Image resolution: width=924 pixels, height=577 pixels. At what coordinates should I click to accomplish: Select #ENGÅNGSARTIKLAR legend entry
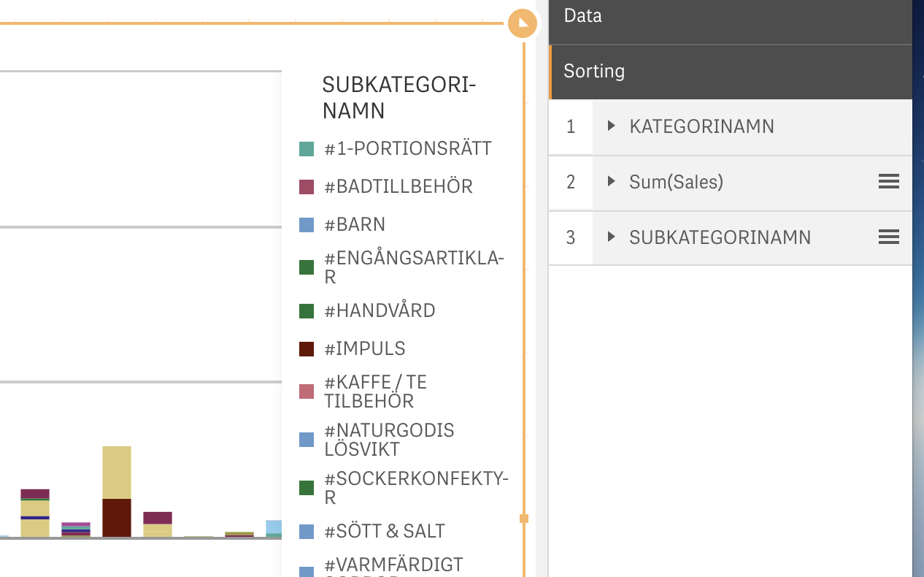click(x=414, y=267)
